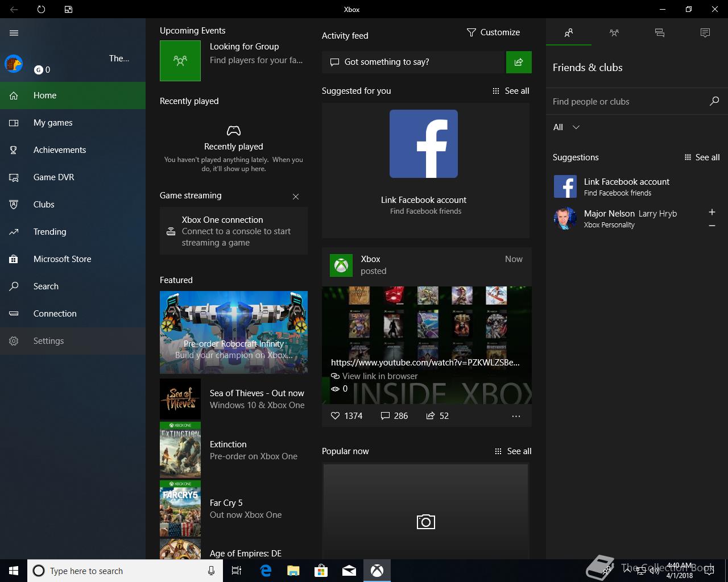The image size is (728, 582).
Task: See all Popular now items
Action: pyautogui.click(x=513, y=451)
